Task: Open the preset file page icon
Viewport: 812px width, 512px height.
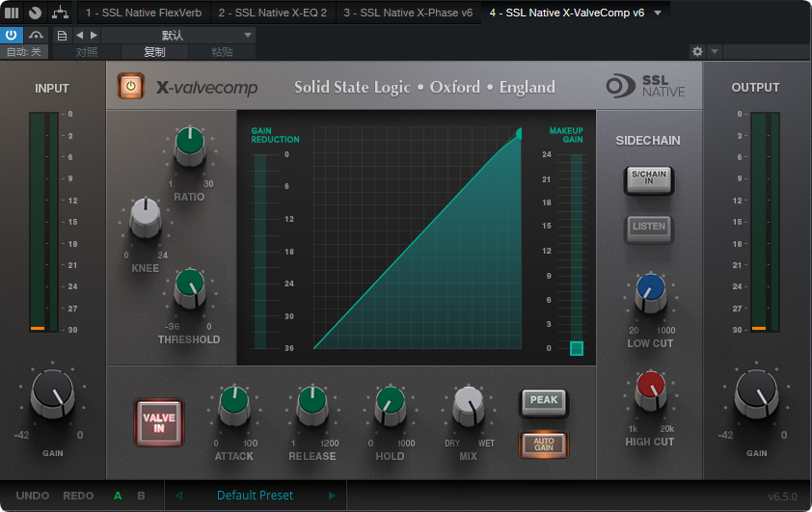Action: click(x=62, y=36)
